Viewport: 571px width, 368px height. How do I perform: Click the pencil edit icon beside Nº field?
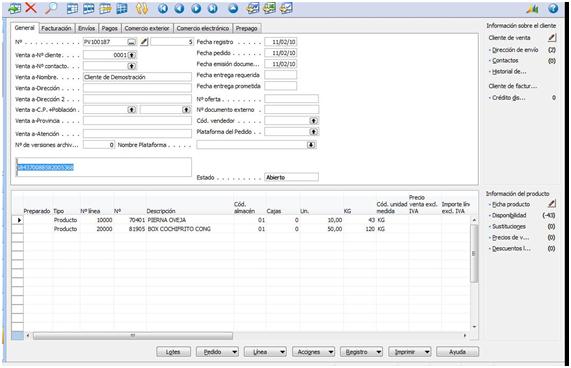[144, 42]
